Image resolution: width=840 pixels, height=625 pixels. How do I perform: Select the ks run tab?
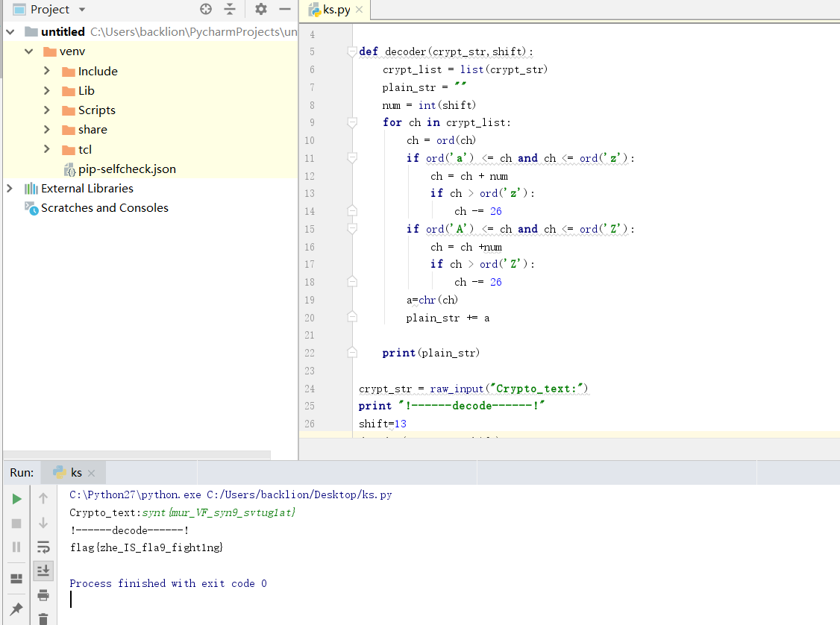tap(73, 472)
